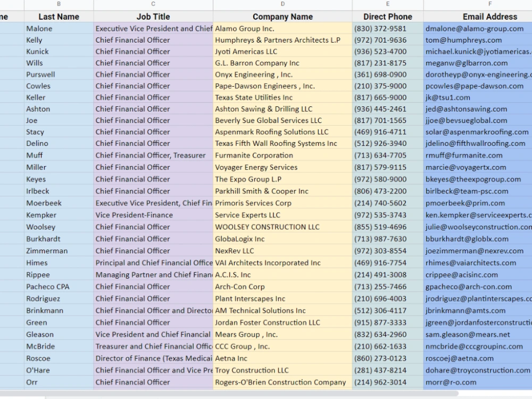Screen dimensions: 532x399
Task: Select the cell 'The Expo Group L.P'
Action: (x=282, y=179)
